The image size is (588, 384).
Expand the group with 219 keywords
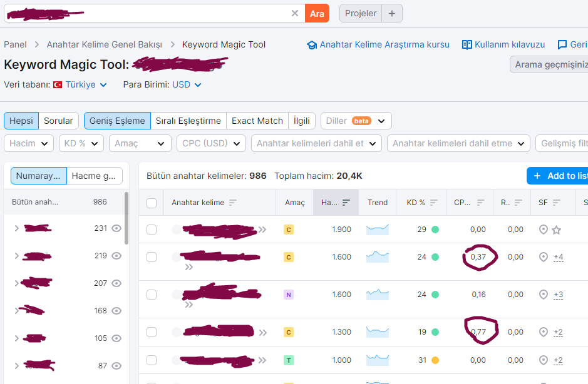[x=16, y=256]
